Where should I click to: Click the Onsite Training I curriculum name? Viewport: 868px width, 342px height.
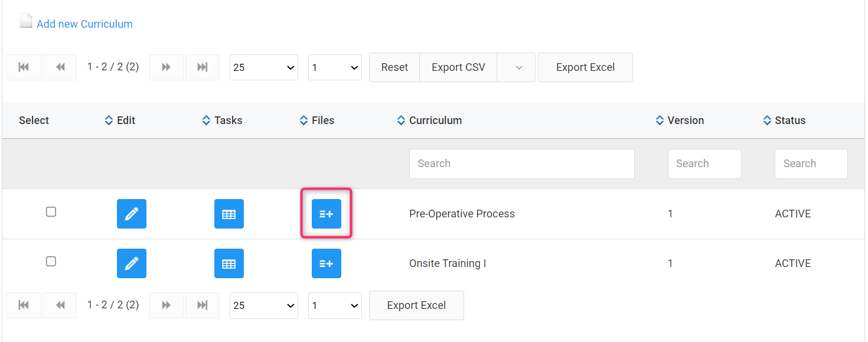click(448, 263)
